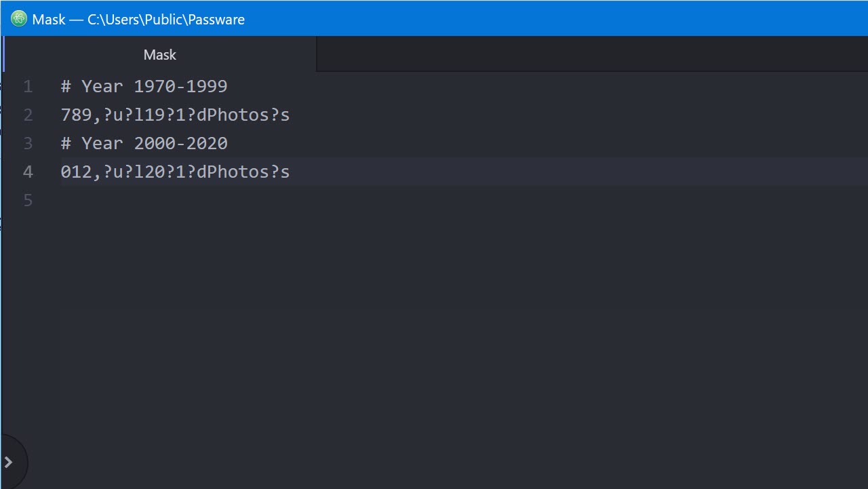Place cursor in the comment # Year 1970-1999

[142, 86]
